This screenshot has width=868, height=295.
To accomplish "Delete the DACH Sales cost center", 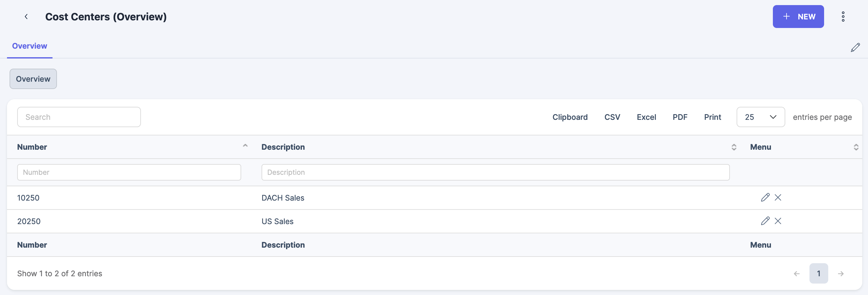I will pos(778,197).
